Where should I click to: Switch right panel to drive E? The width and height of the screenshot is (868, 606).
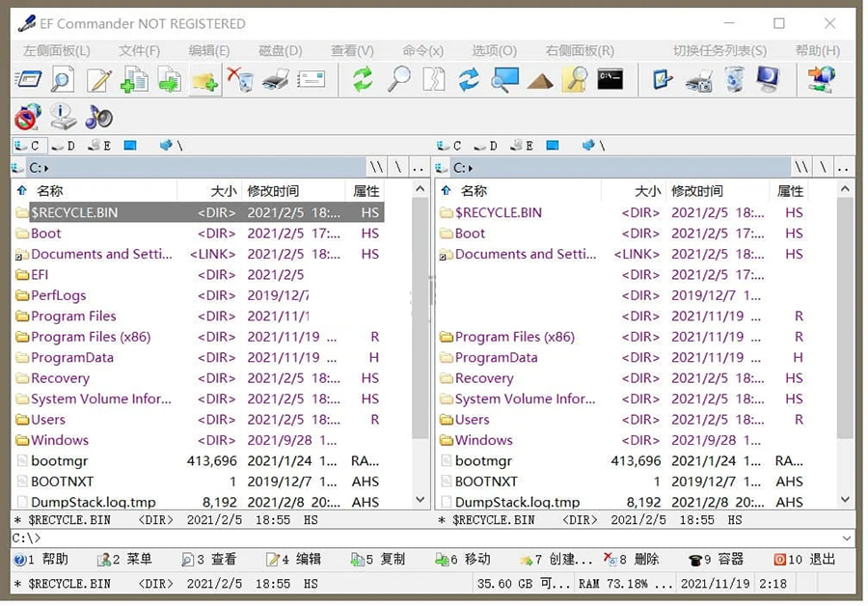tap(523, 146)
